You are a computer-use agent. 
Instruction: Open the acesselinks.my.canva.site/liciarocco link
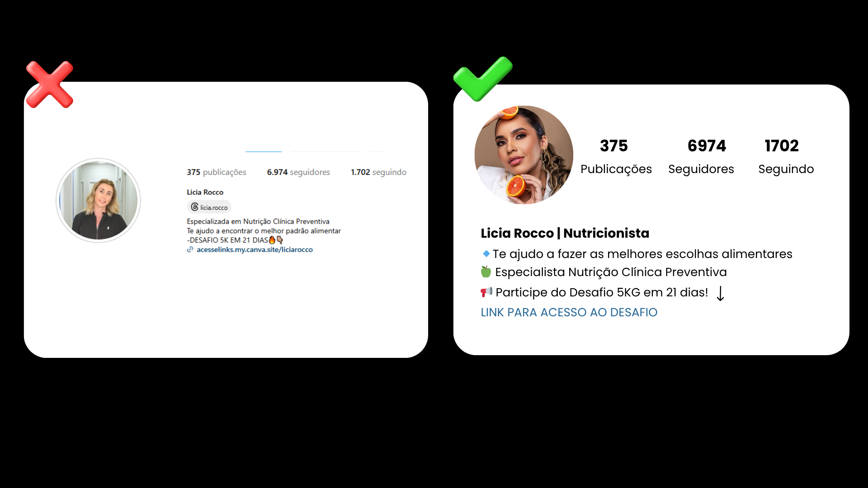255,249
